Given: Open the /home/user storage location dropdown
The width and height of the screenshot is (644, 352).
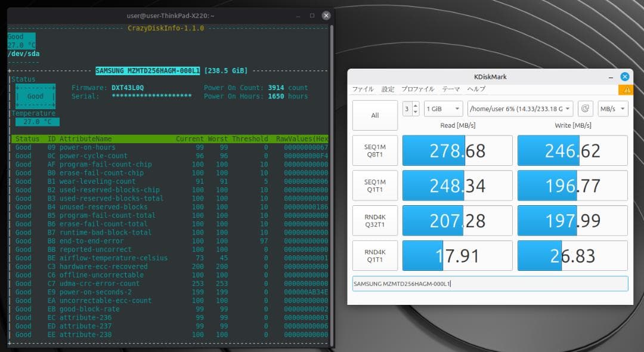Looking at the screenshot, I should pos(521,109).
